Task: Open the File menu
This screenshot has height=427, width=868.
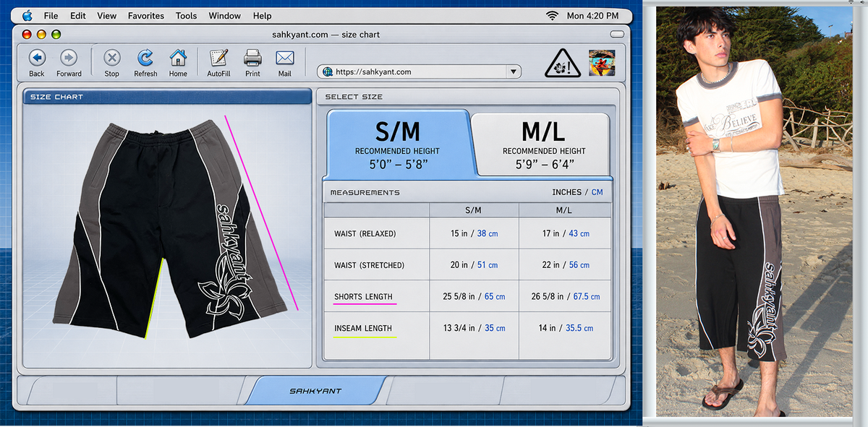Action: coord(51,15)
